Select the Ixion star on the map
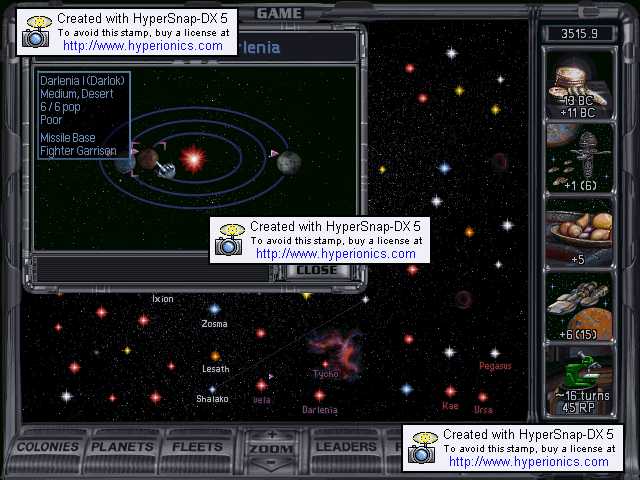The height and width of the screenshot is (480, 640). (163, 299)
